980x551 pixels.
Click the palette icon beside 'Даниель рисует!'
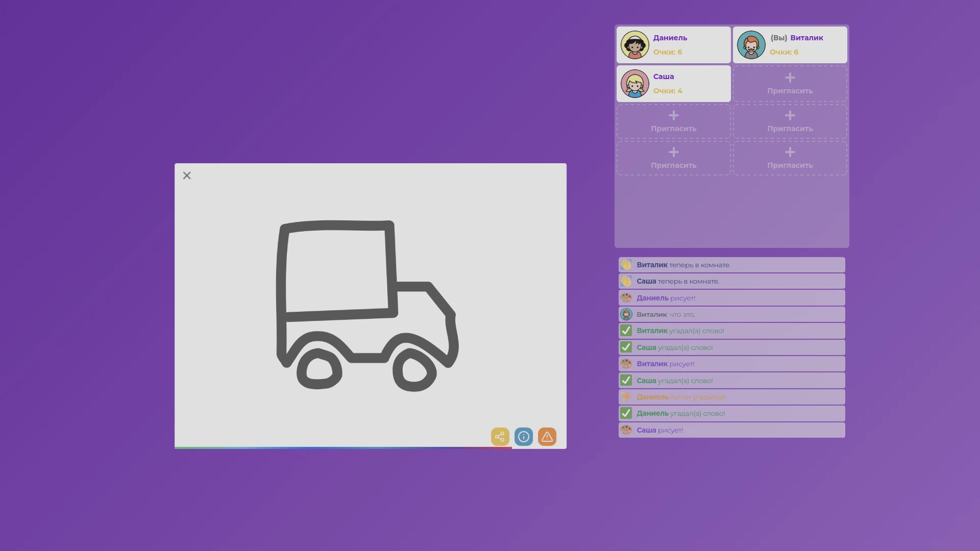626,297
